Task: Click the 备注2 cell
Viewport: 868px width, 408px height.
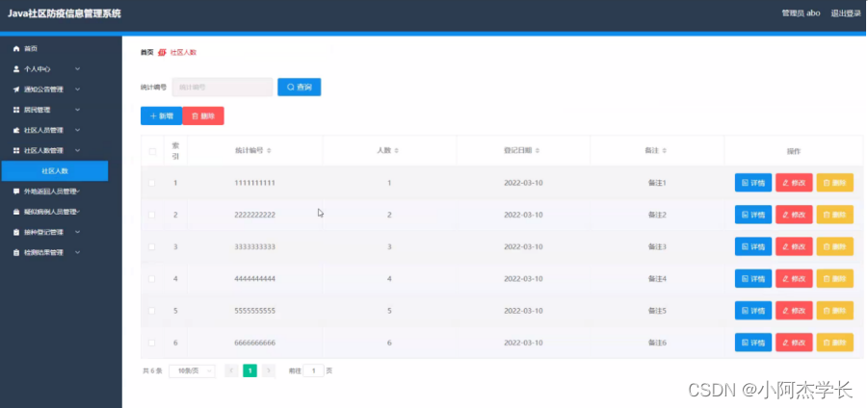Action: (x=656, y=215)
